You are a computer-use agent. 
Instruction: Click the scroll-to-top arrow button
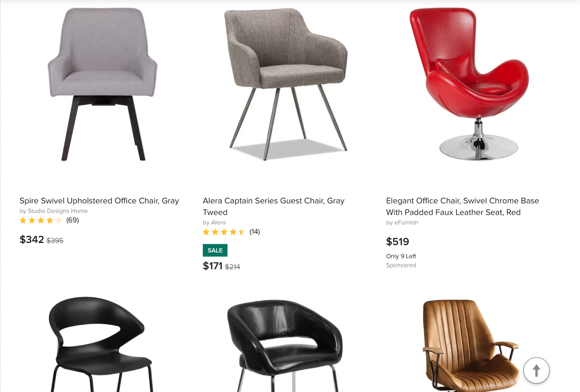536,370
